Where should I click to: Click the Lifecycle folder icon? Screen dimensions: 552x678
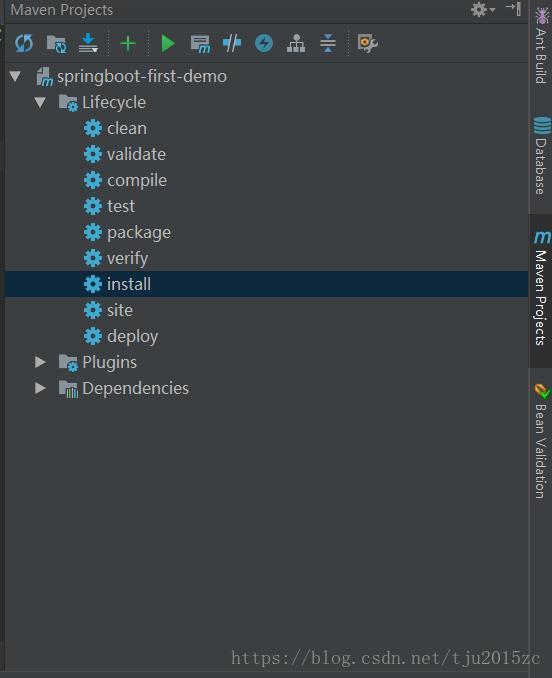click(68, 103)
